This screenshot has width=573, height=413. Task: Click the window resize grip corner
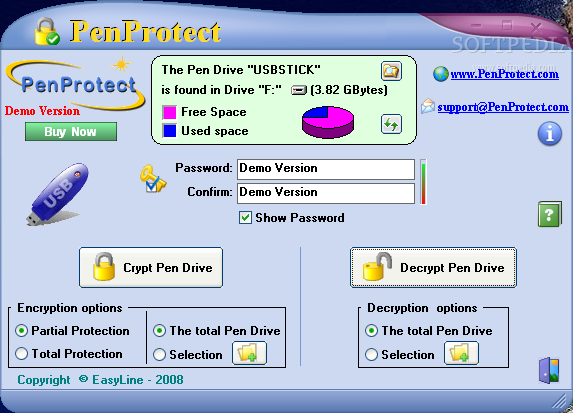(559, 402)
